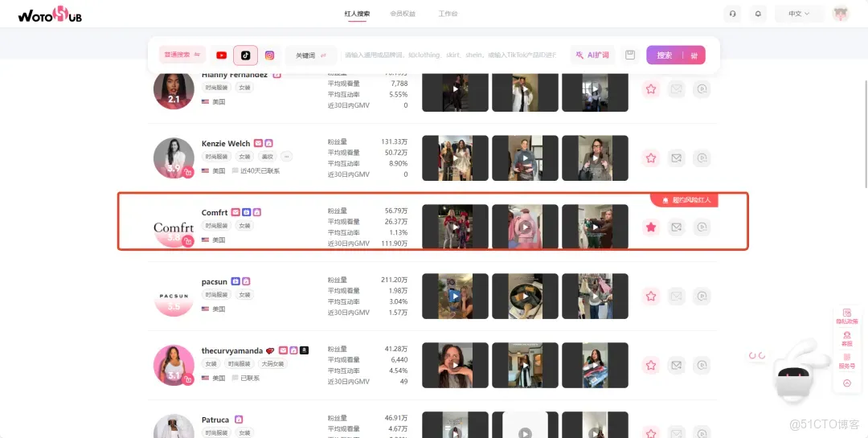The height and width of the screenshot is (438, 868).
Task: Open the notification bell in header
Action: pos(758,14)
